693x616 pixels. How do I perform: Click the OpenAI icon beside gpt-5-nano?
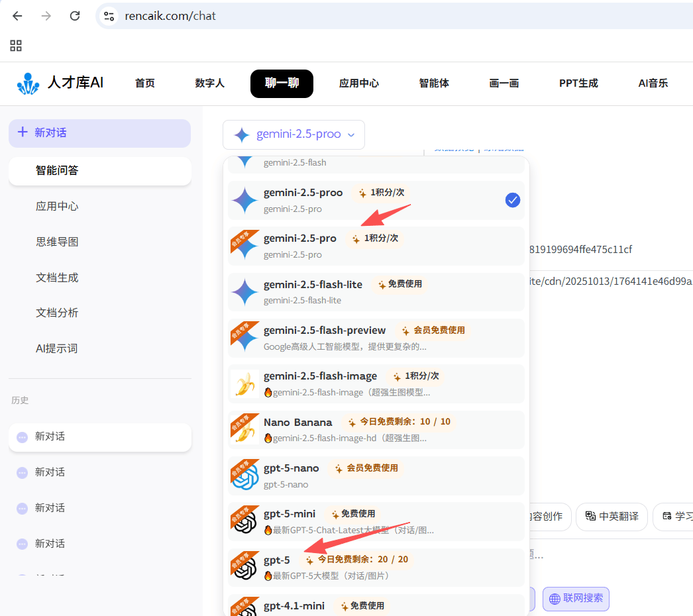click(244, 476)
